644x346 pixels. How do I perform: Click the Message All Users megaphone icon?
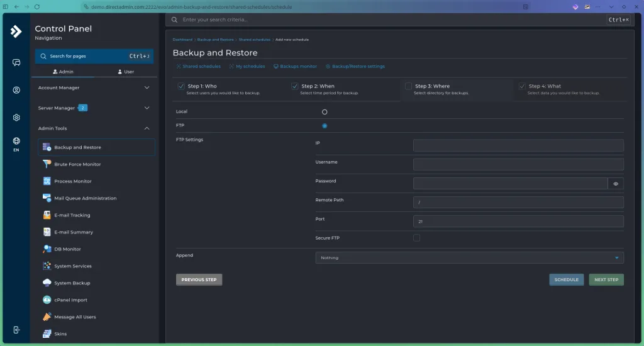pyautogui.click(x=47, y=317)
